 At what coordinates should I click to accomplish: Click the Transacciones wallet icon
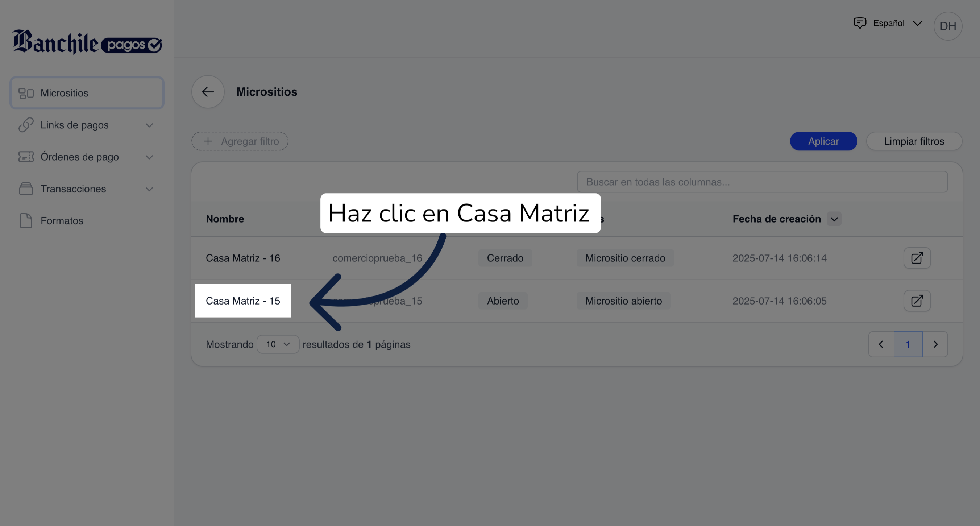click(26, 189)
